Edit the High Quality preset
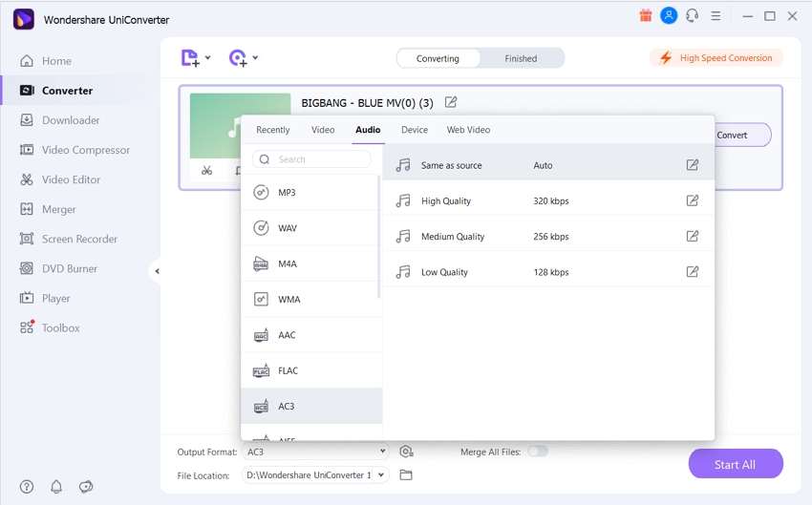Screen dimensions: 812x505 pos(693,200)
